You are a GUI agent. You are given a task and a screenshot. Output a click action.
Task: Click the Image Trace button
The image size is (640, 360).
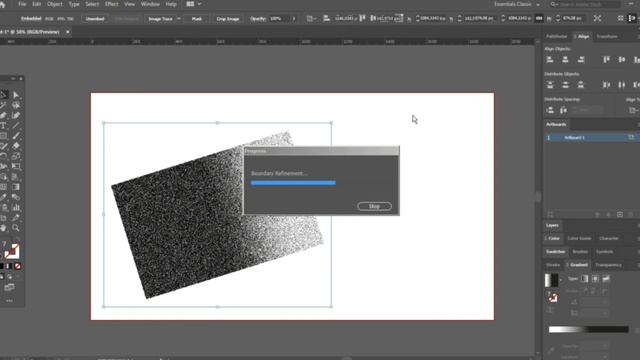click(160, 19)
